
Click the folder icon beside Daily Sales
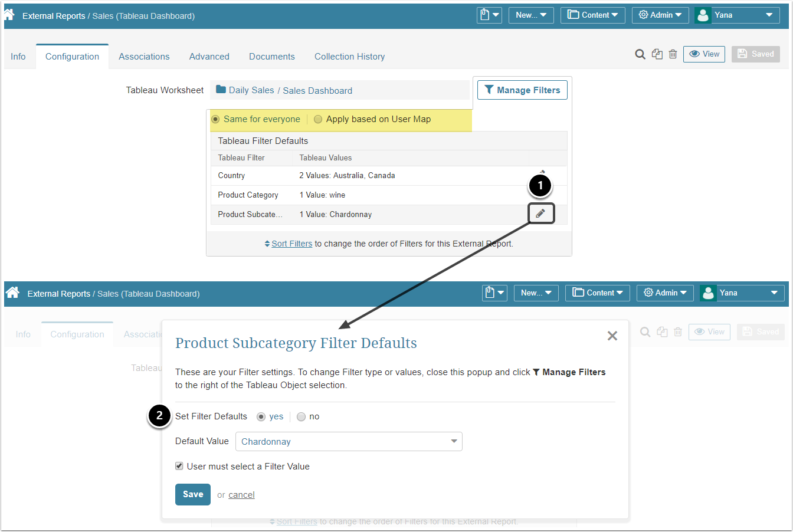pyautogui.click(x=221, y=90)
